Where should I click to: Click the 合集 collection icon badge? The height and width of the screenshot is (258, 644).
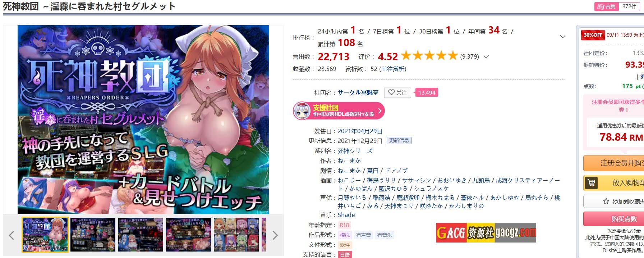pyautogui.click(x=606, y=6)
